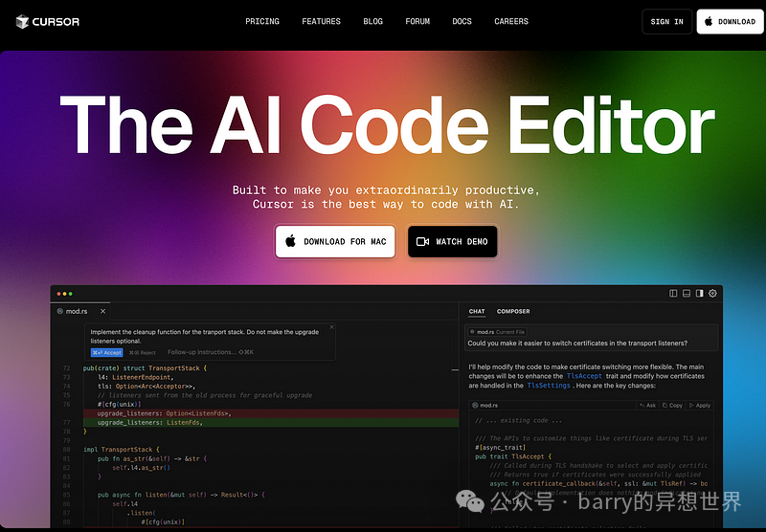Viewport: 766px width, 532px height.
Task: Accept the suggested edit
Action: point(106,352)
